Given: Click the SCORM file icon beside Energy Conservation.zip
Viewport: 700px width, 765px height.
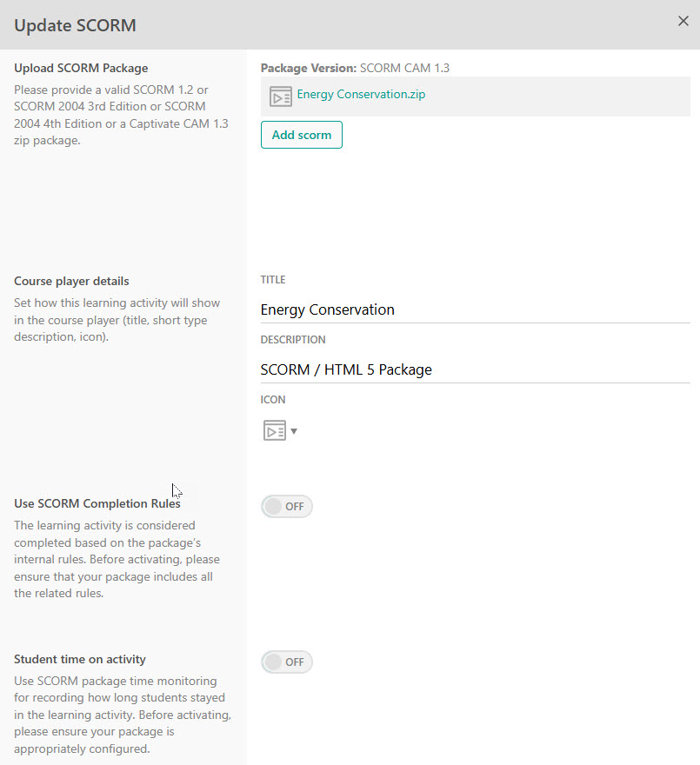Looking at the screenshot, I should pos(280,96).
